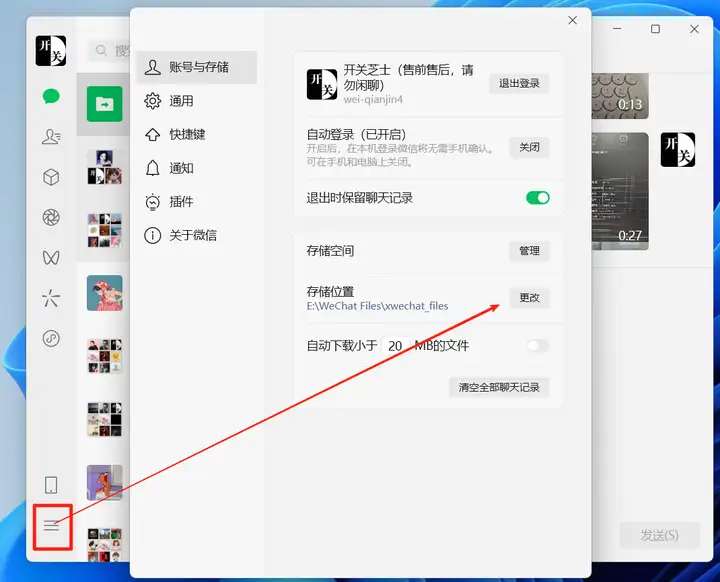Close the settings dialog
Image resolution: width=720 pixels, height=582 pixels.
(x=572, y=20)
